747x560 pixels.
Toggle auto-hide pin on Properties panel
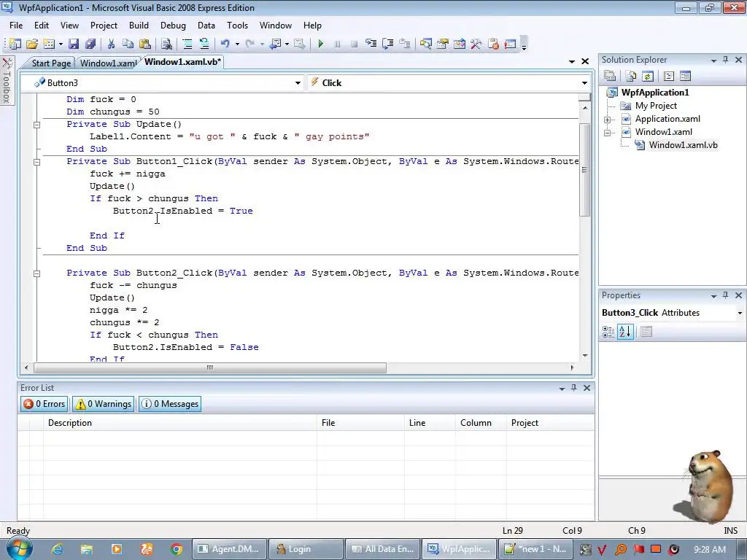(x=726, y=295)
